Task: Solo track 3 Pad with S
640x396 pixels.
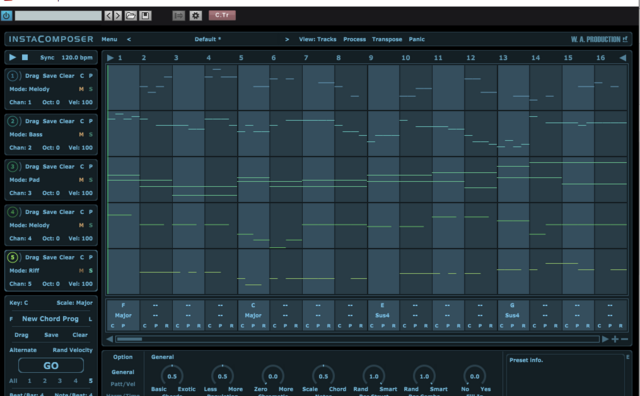Action: coord(91,180)
